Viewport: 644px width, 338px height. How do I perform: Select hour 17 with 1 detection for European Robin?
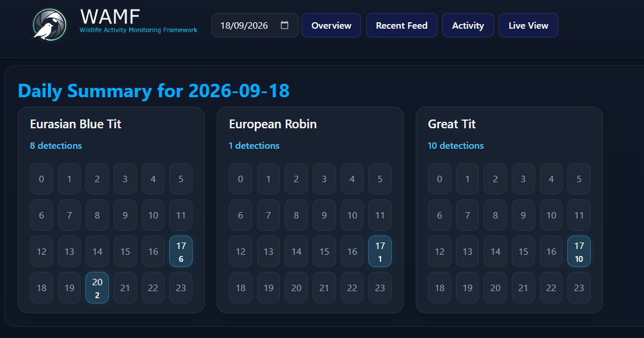(380, 251)
